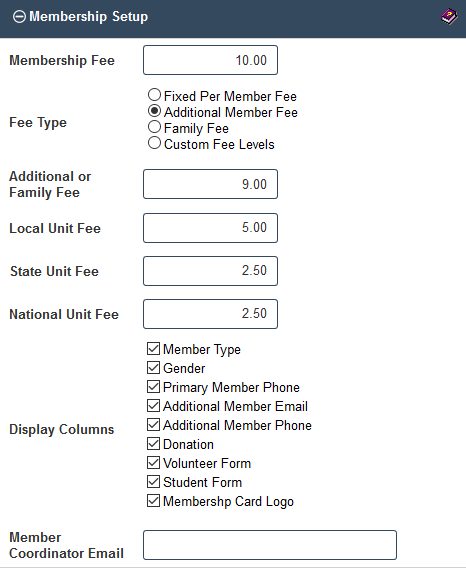Toggle the Gender column checkbox
The height and width of the screenshot is (568, 466).
tap(154, 368)
